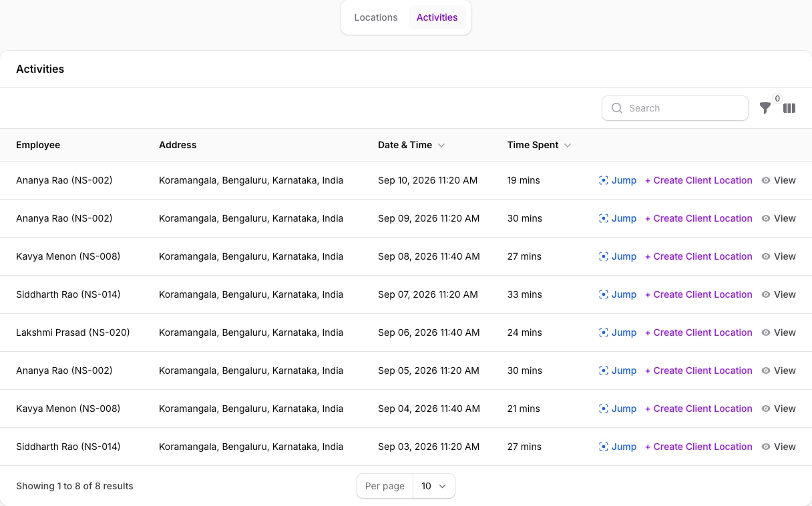The height and width of the screenshot is (506, 812).
Task: Jump to the Sep 05 Ananya Rao activity
Action: click(x=618, y=370)
